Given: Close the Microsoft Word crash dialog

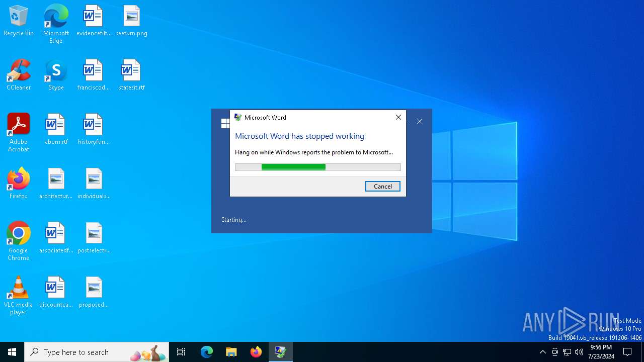Looking at the screenshot, I should [x=398, y=117].
